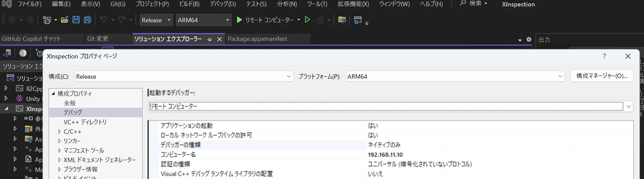Viewport: 644px width, 179px height.
Task: Click the references node icon
Action: [x=29, y=119]
